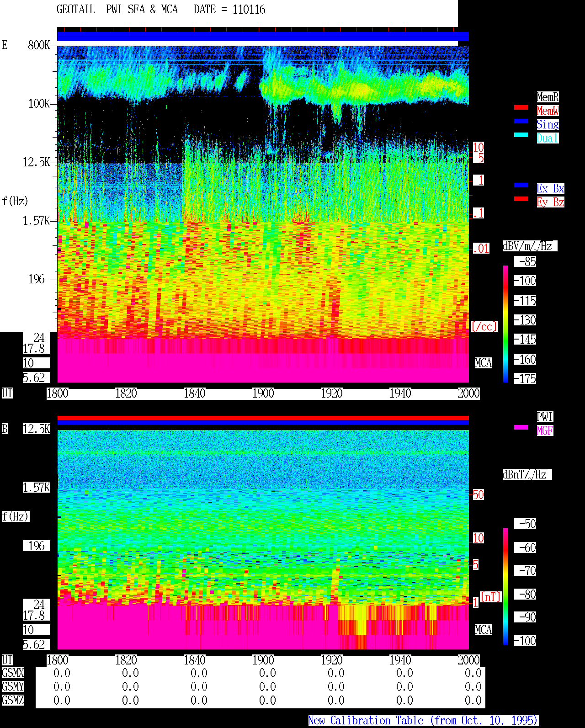Image resolution: width=585 pixels, height=728 pixels.
Task: Click the MCA label beside the E spectrogram
Action: [484, 363]
